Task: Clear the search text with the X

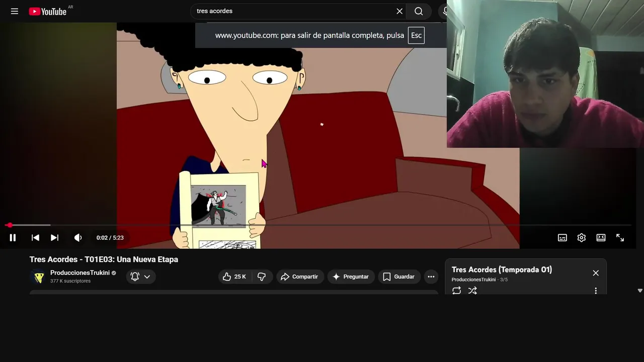Action: (399, 11)
